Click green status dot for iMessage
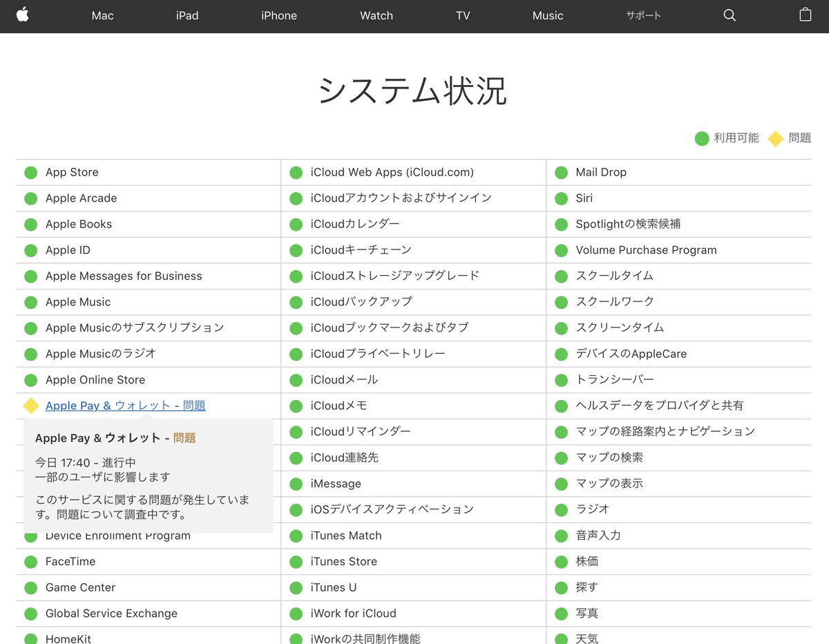The image size is (829, 644). 296,484
